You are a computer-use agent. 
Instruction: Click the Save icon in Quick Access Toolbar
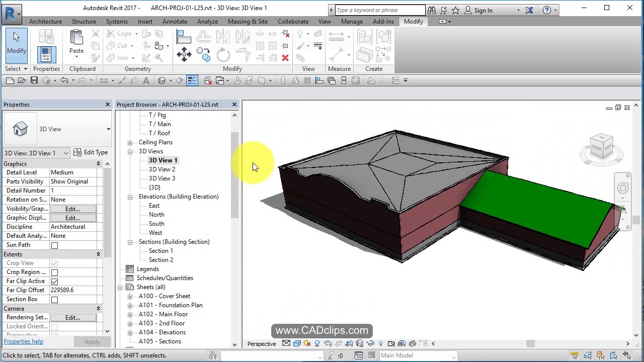click(34, 80)
